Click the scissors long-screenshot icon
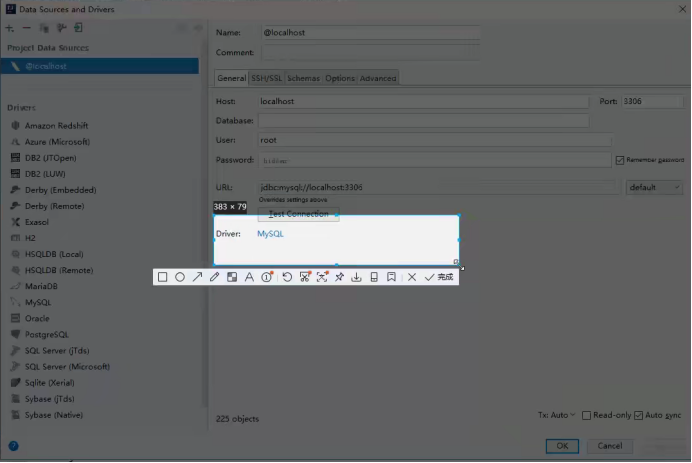The width and height of the screenshot is (692, 463). click(x=305, y=277)
